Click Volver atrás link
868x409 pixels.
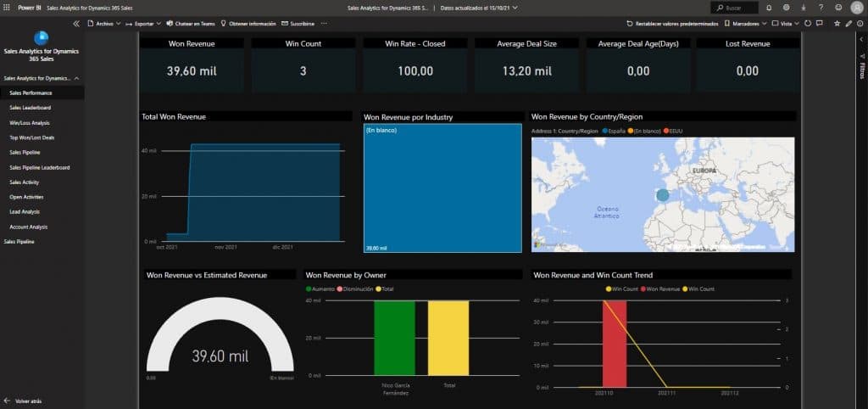[x=23, y=401]
